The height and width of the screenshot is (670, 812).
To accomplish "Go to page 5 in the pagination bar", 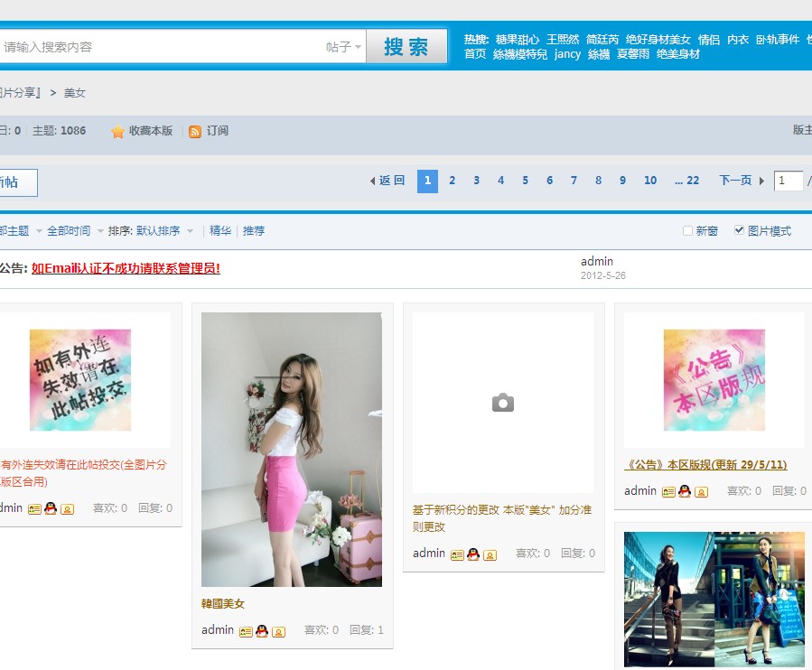I will [x=525, y=181].
